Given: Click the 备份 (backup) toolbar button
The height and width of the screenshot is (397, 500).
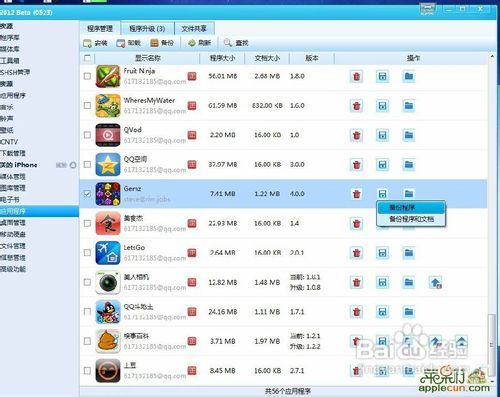Looking at the screenshot, I should click(x=162, y=43).
